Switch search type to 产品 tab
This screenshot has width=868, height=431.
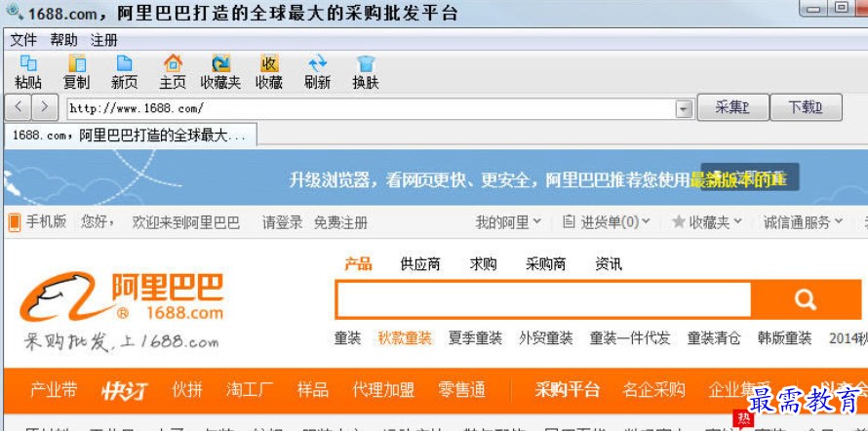click(358, 264)
